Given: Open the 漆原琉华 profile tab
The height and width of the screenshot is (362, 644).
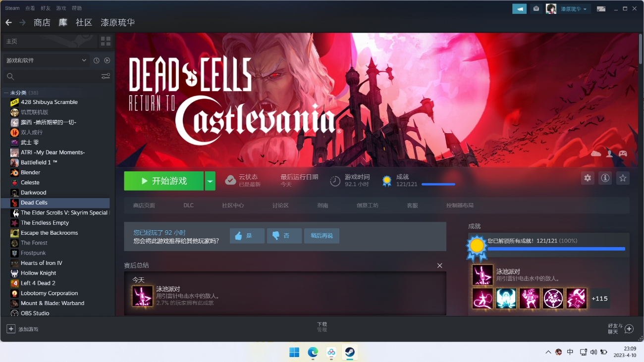Looking at the screenshot, I should tap(118, 22).
